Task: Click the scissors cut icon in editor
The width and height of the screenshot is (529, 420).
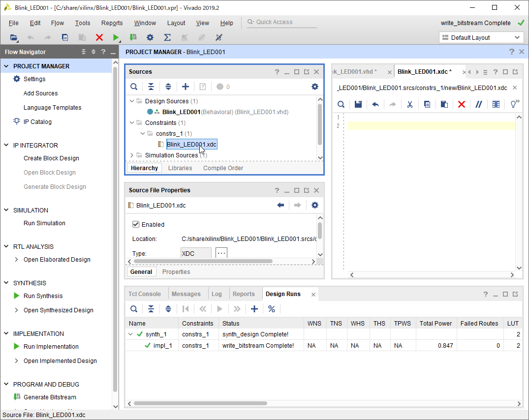Action: pos(409,104)
